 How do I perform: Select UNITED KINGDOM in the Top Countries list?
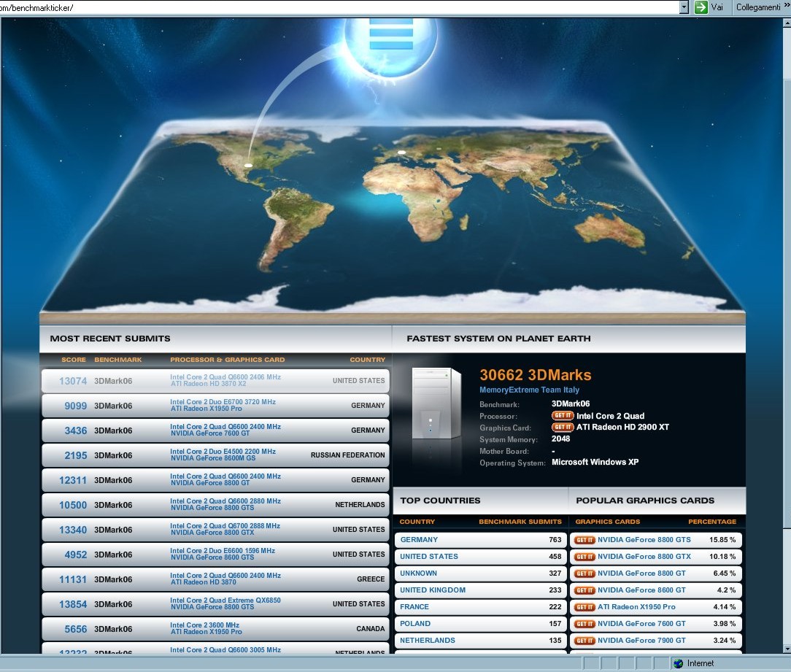[433, 590]
